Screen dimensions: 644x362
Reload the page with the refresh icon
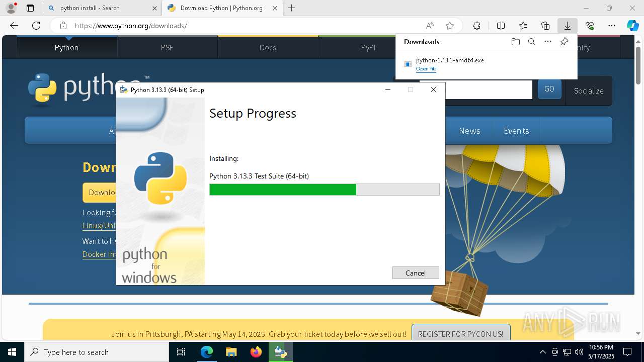pyautogui.click(x=36, y=26)
